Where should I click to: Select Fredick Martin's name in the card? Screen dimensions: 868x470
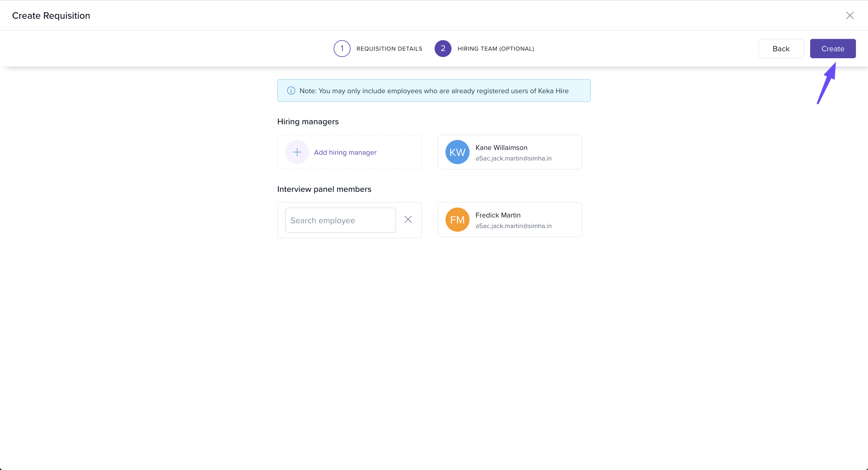498,215
